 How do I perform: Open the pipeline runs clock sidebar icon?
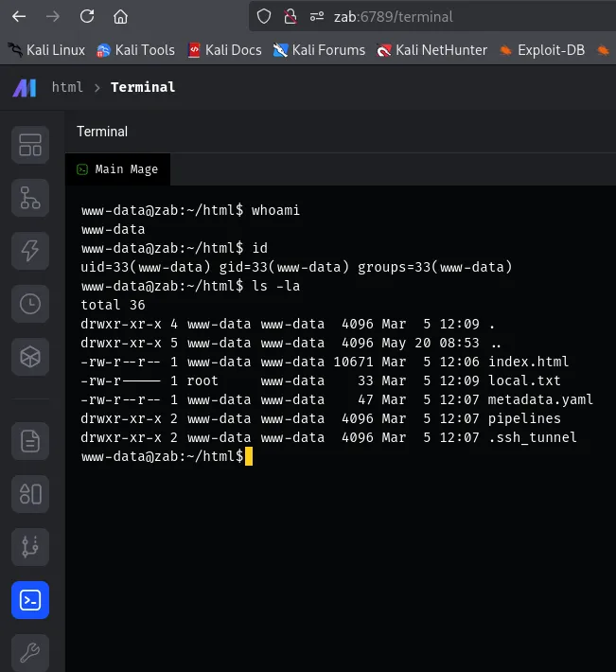coord(30,304)
